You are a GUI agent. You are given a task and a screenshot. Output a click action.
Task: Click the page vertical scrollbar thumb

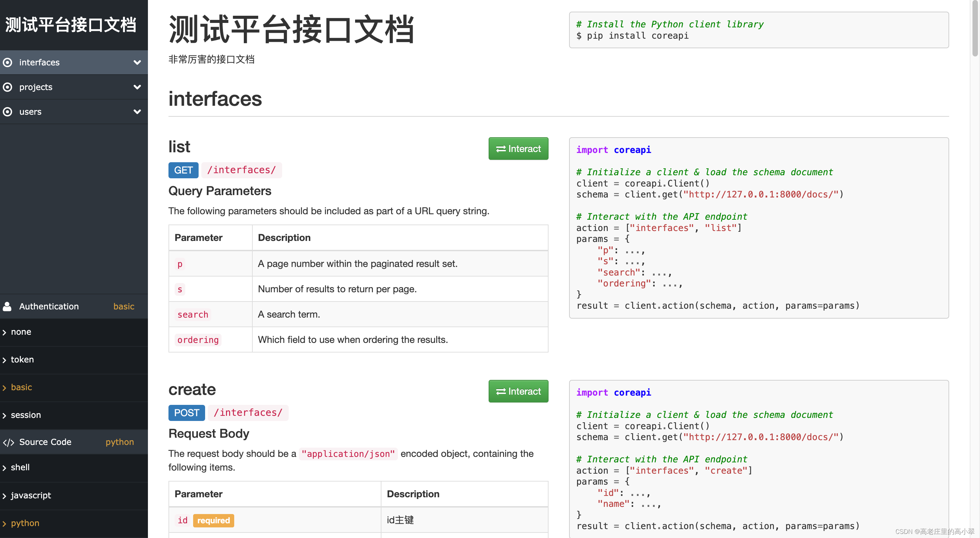[x=975, y=28]
